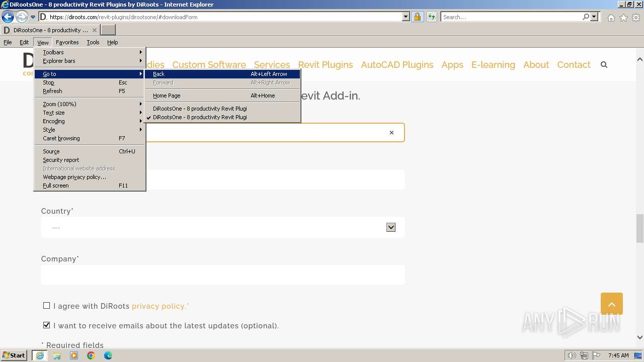Open the privacy policy link
Image resolution: width=644 pixels, height=362 pixels.
159,306
